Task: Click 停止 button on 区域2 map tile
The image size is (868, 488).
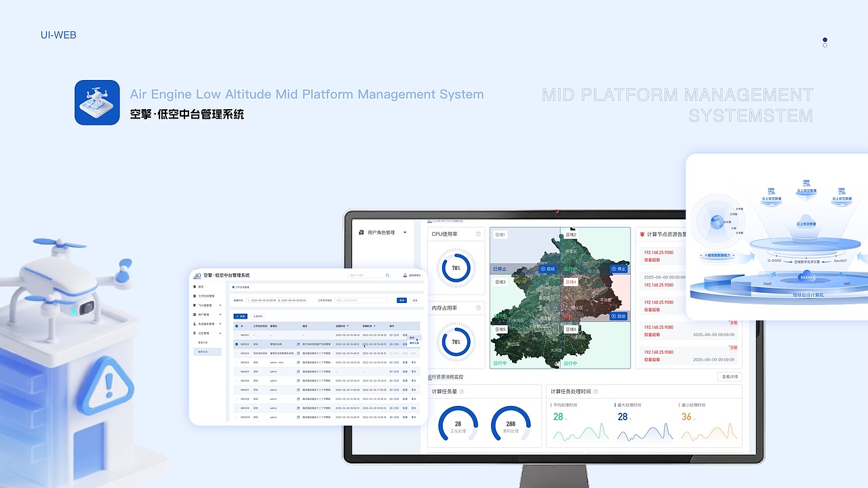Action: click(x=618, y=269)
